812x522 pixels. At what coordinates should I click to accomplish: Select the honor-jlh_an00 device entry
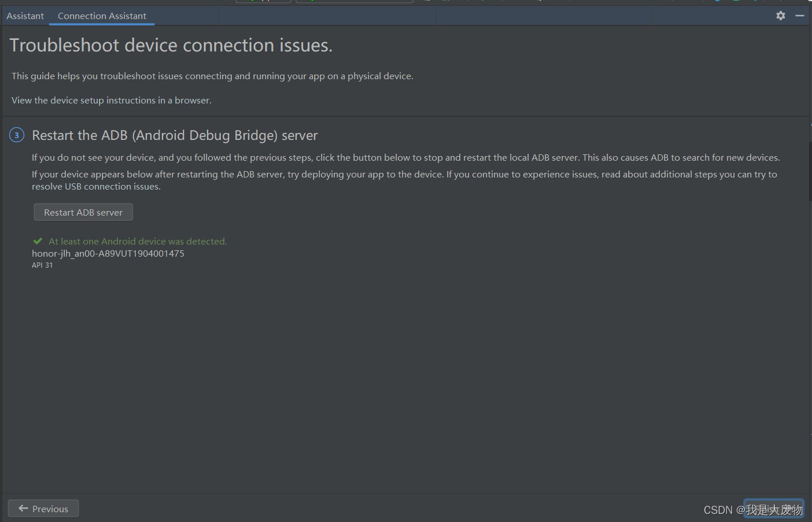(108, 253)
